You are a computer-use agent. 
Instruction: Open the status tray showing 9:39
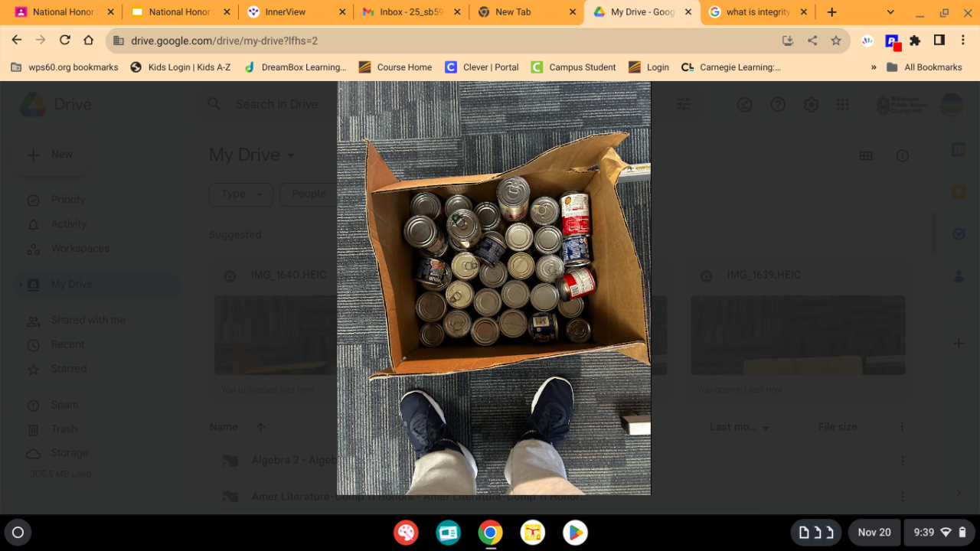939,533
